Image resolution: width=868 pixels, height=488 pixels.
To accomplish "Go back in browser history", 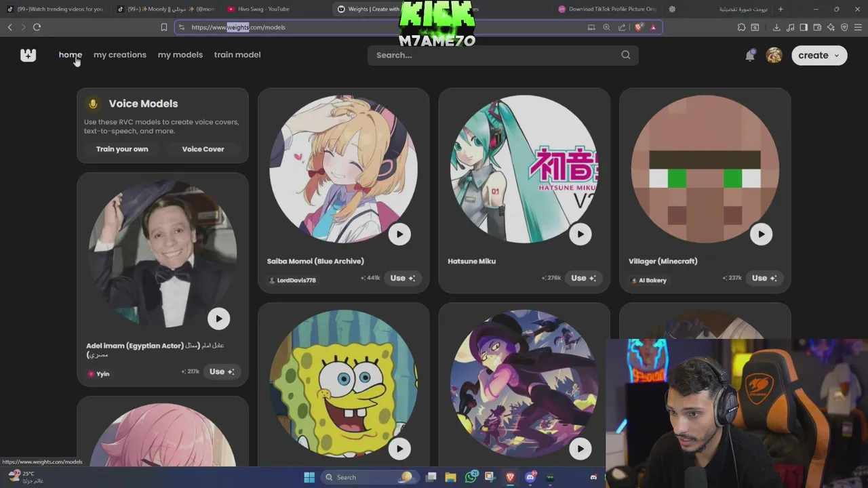I will pyautogui.click(x=9, y=27).
